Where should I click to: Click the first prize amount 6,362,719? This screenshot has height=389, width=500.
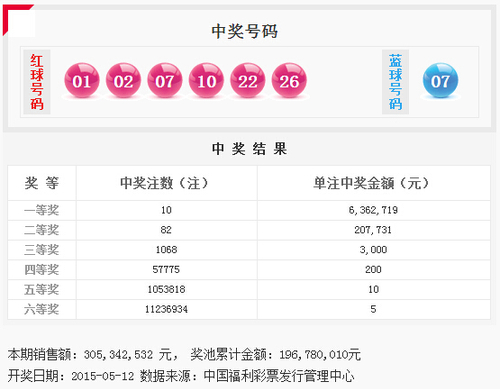(373, 210)
